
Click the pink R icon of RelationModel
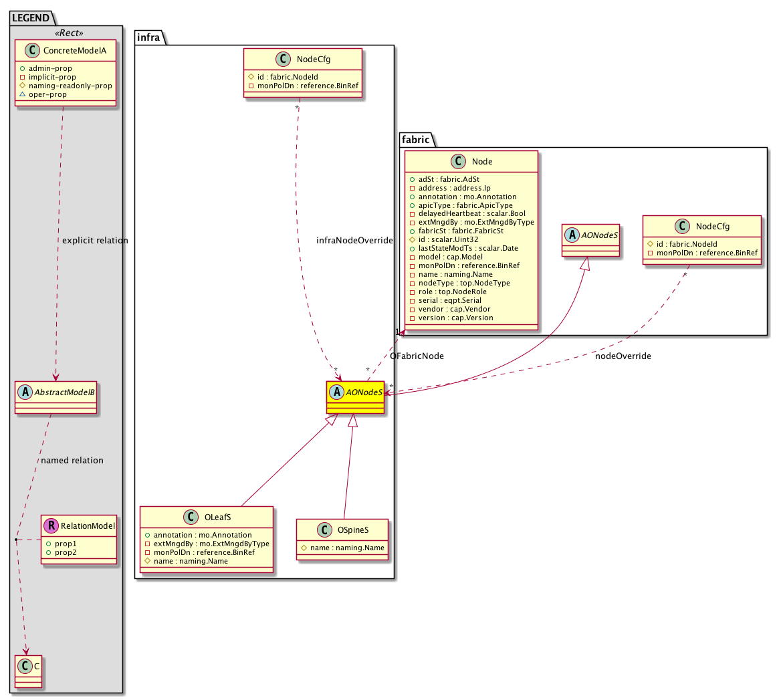[x=51, y=526]
